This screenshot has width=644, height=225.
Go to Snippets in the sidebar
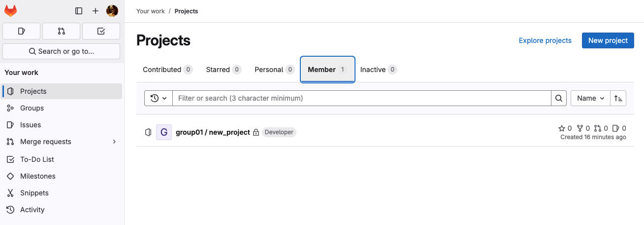34,193
